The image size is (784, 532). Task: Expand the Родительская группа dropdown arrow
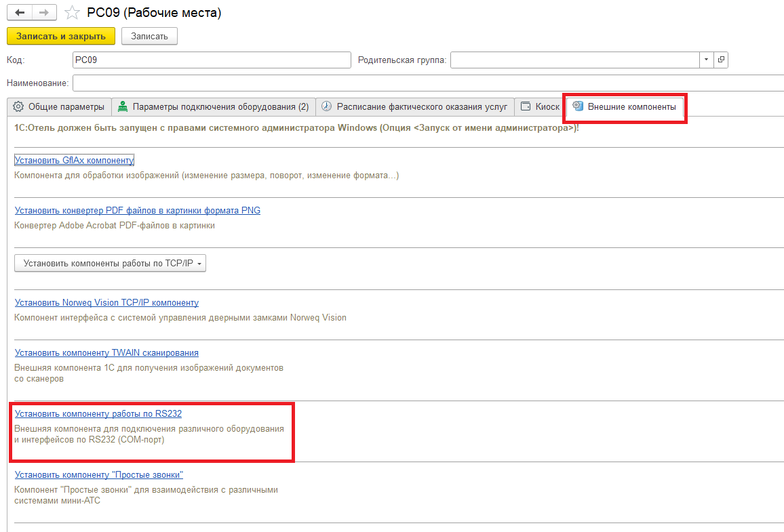coord(706,60)
